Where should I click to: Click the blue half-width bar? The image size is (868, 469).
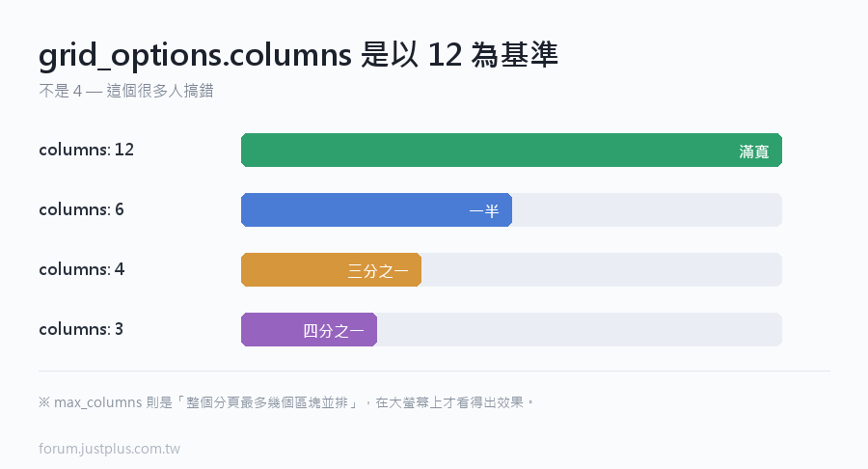tap(376, 209)
